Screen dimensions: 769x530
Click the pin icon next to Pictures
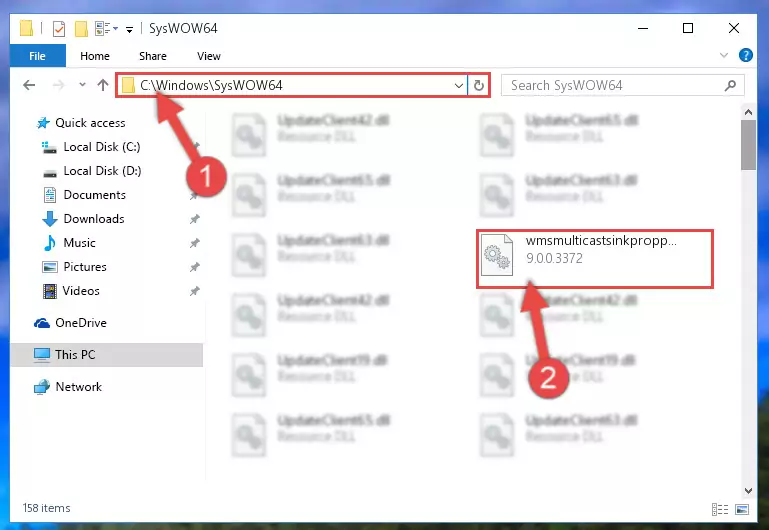[195, 267]
